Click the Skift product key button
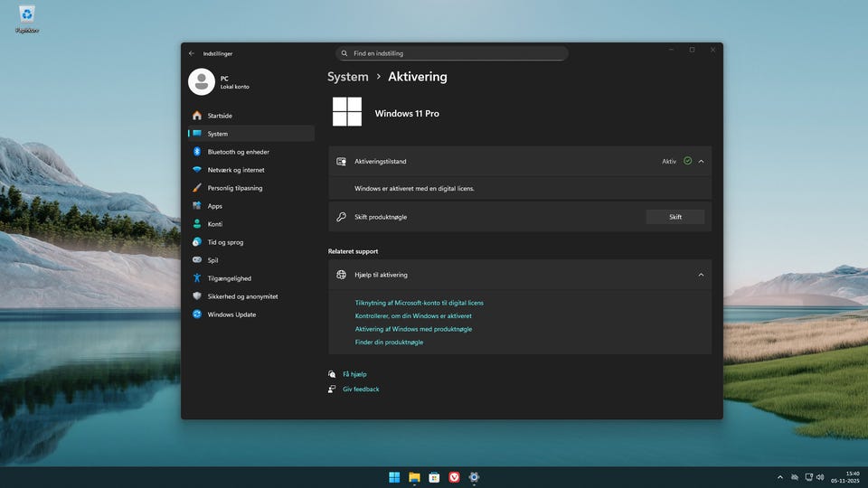Screen dimensions: 868x488 (x=675, y=217)
